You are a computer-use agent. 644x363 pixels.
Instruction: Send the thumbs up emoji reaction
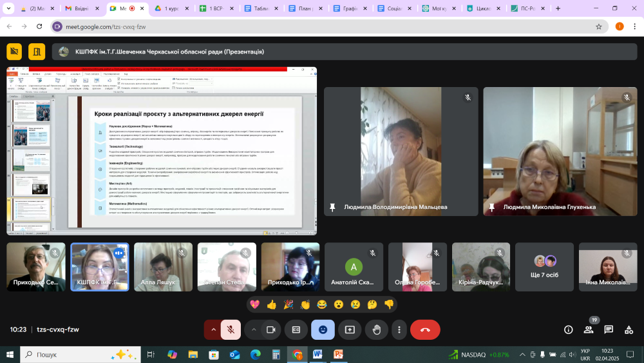(x=271, y=304)
